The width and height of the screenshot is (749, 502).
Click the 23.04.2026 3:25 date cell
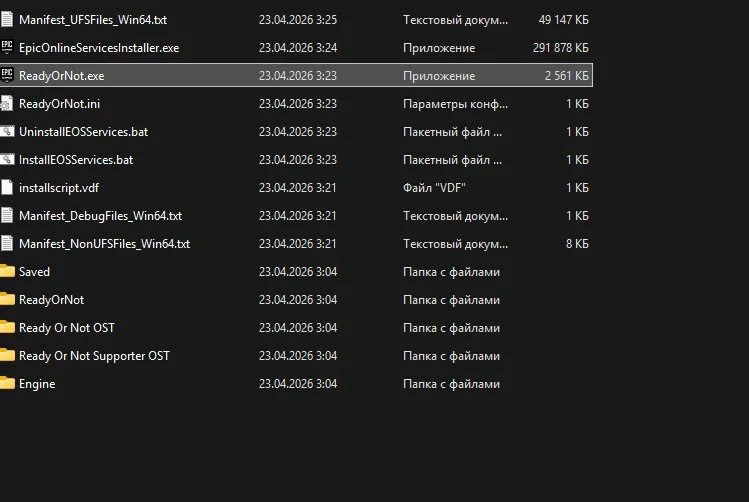(298, 20)
